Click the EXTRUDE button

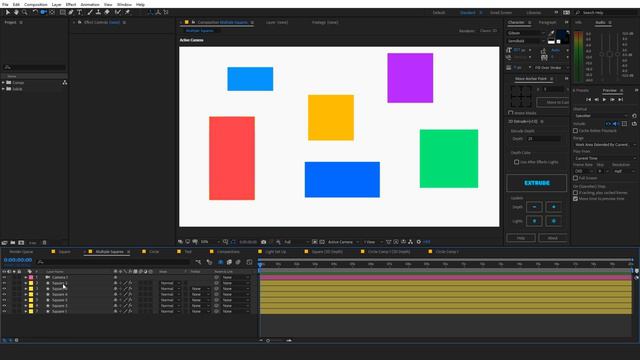tap(537, 183)
